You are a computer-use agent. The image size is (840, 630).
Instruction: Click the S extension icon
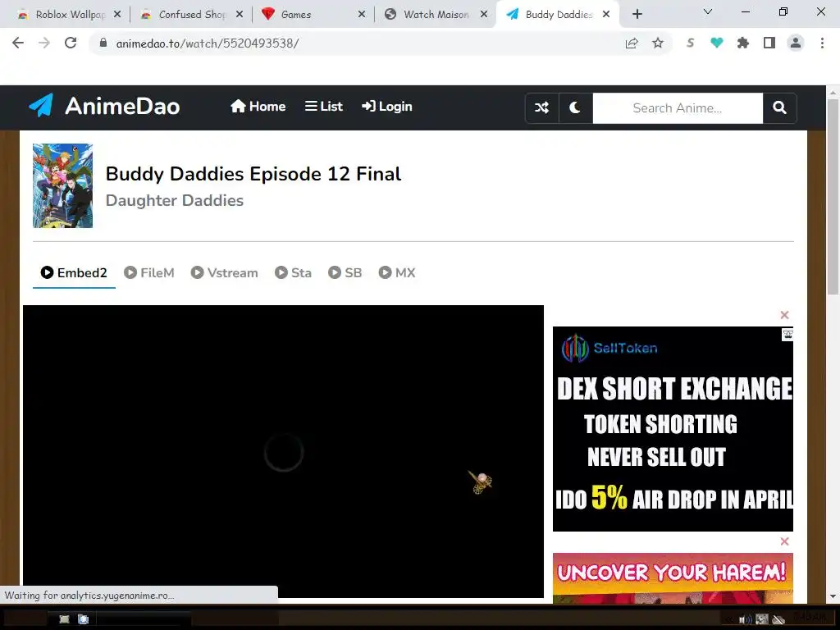(x=691, y=43)
